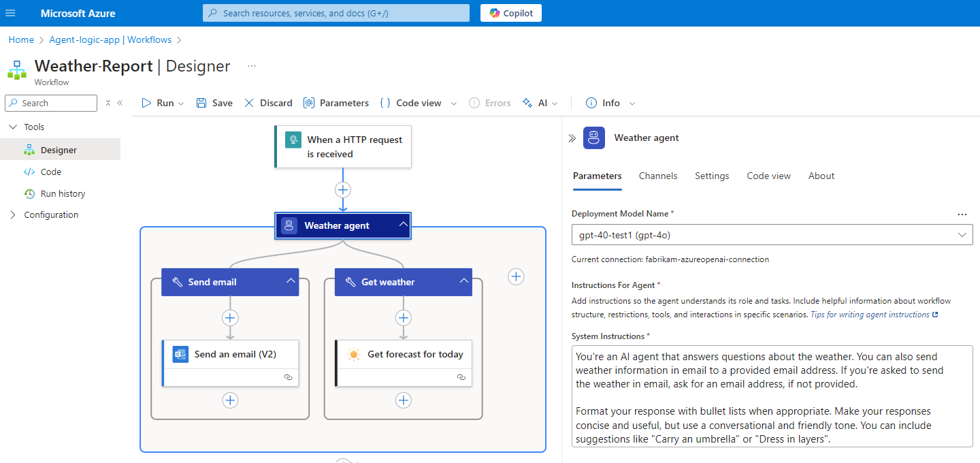This screenshot has height=463, width=980.
Task: Go to the Home breadcrumb
Action: pos(21,39)
